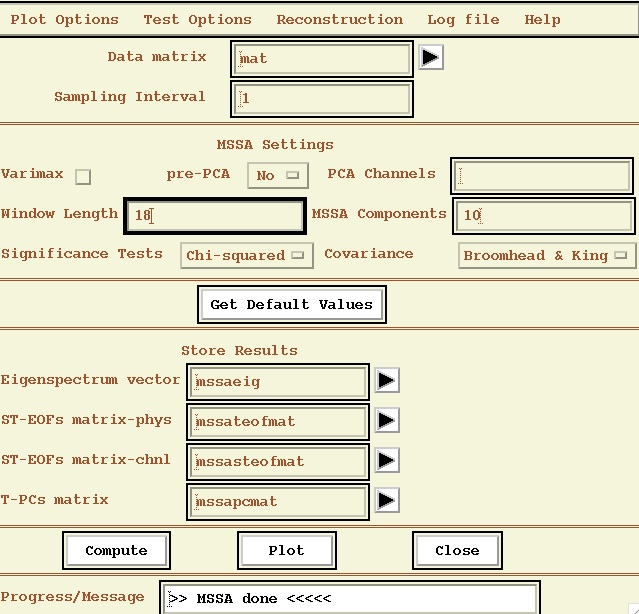The width and height of the screenshot is (639, 614).
Task: Expand the Covariance Broomhead & King dropdown
Action: click(547, 256)
